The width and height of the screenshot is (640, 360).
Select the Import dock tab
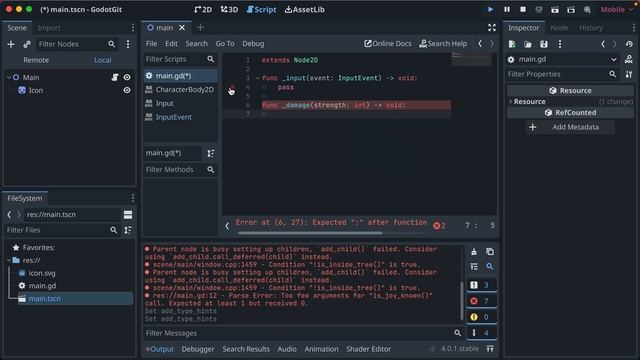point(49,28)
